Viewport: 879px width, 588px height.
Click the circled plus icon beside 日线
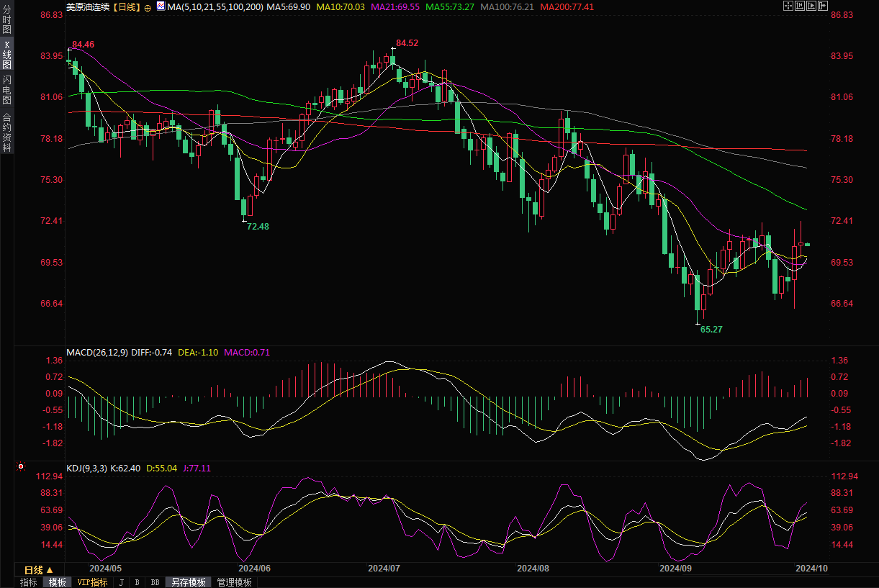click(148, 7)
